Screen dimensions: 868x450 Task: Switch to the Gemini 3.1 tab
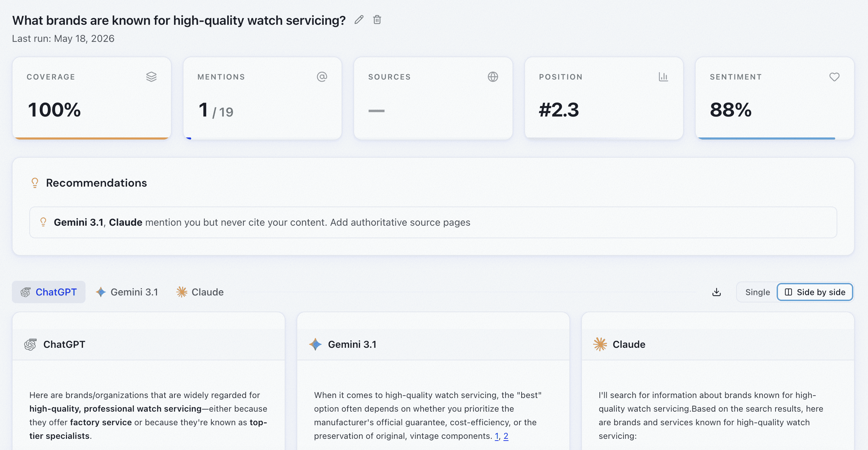coord(127,292)
